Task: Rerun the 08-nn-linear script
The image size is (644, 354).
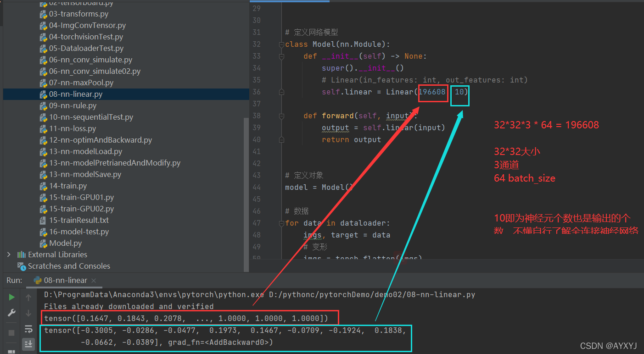Action: (11, 298)
